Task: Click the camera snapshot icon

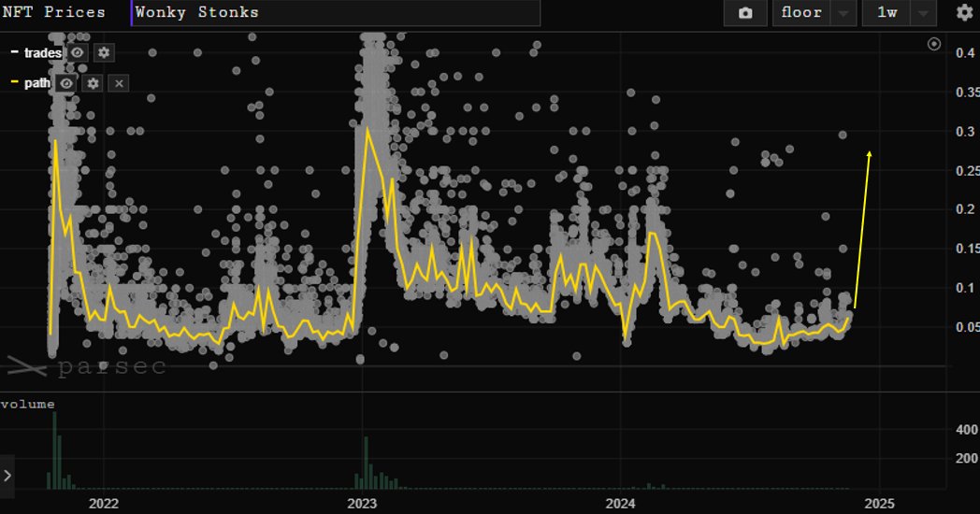Action: tap(745, 13)
